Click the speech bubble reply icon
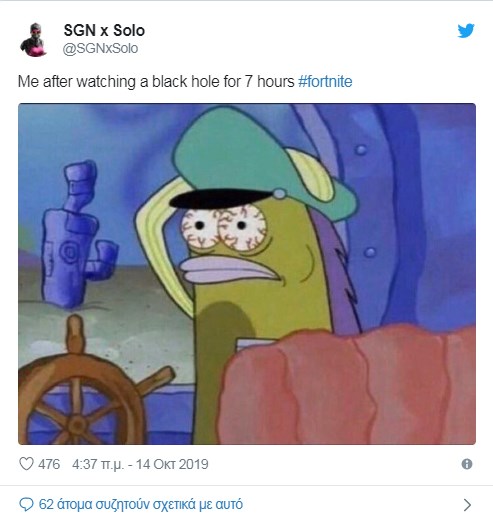This screenshot has height=519, width=493. pos(26,504)
